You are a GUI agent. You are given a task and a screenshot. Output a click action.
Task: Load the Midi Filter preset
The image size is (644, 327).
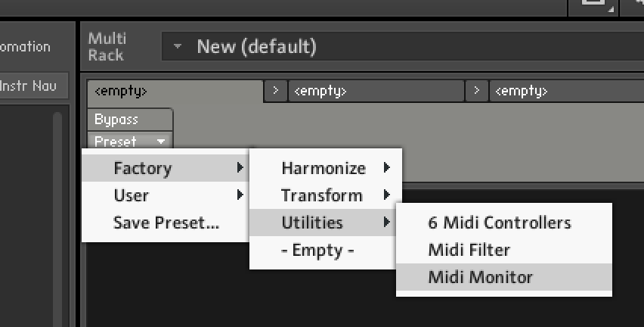469,250
